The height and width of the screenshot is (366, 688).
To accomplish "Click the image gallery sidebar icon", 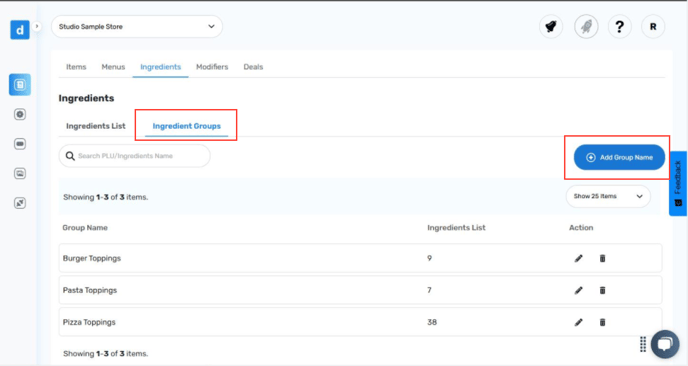I will (20, 173).
